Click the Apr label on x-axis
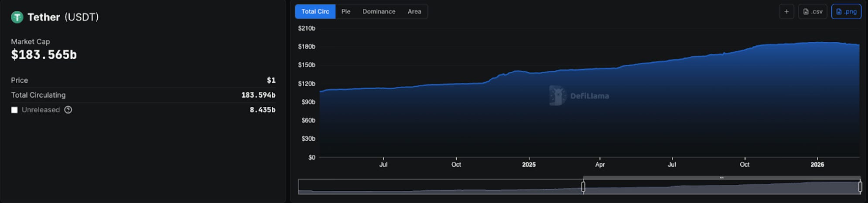The width and height of the screenshot is (868, 203). (600, 165)
